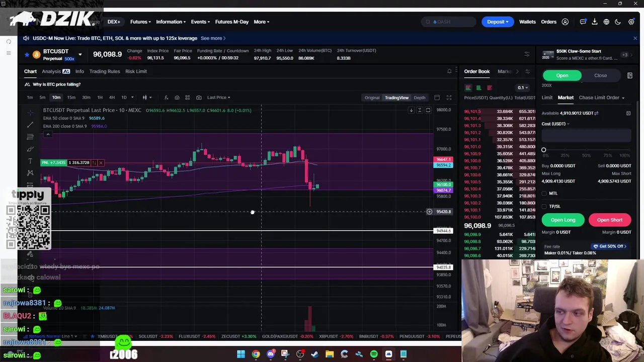The height and width of the screenshot is (362, 644).
Task: Open the Futures M-Day menu item
Action: click(232, 22)
